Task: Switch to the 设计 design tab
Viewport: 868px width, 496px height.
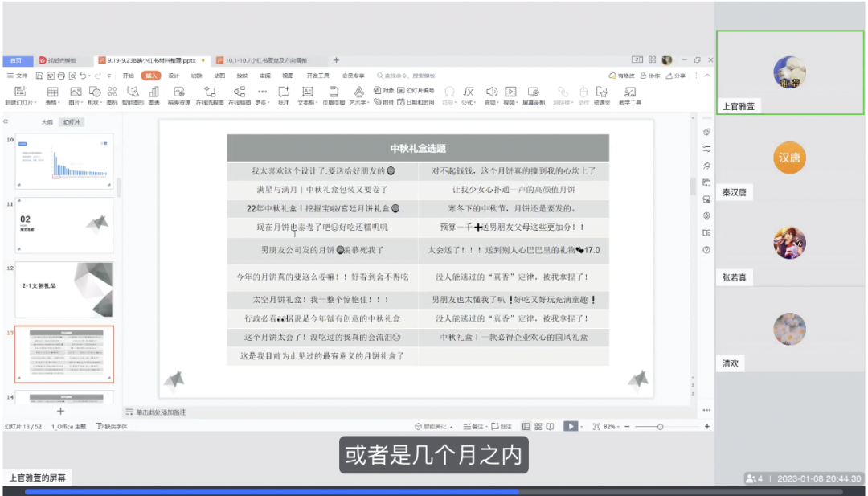Action: pyautogui.click(x=174, y=76)
